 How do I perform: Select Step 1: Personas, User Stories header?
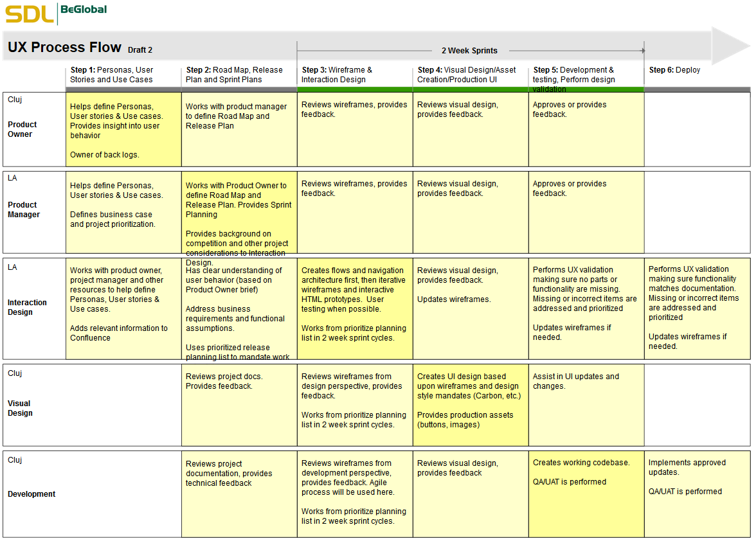(x=112, y=75)
